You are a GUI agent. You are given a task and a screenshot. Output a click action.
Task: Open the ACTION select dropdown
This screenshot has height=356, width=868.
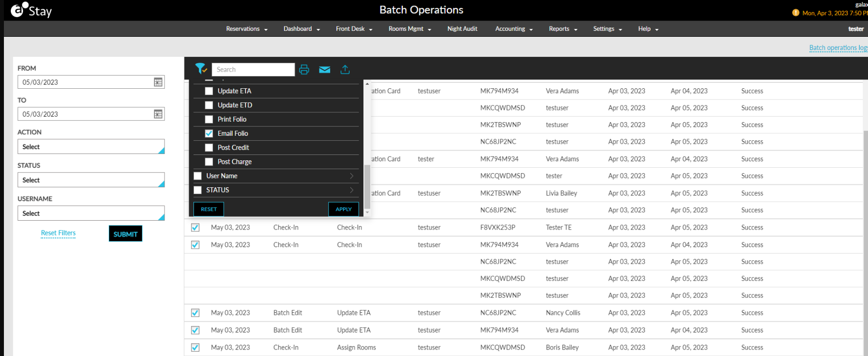(x=91, y=147)
